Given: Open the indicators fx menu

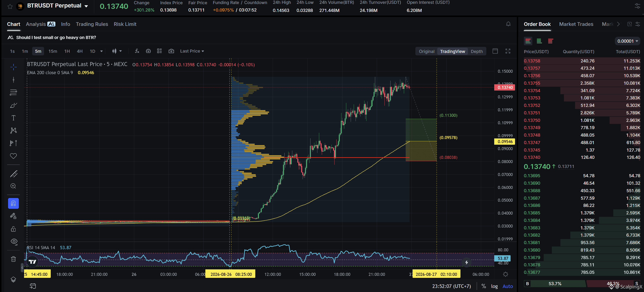Looking at the screenshot, I should (x=137, y=51).
